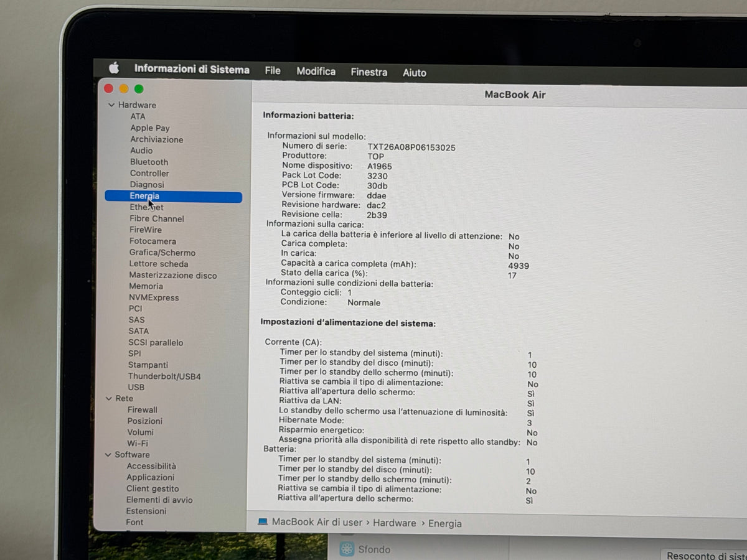Viewport: 747px width, 560px height.
Task: Select Fotocamera in the sidebar
Action: (x=153, y=241)
